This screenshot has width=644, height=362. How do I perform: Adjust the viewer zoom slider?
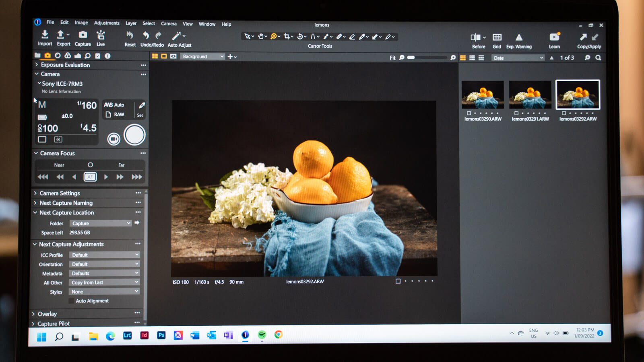(x=427, y=58)
